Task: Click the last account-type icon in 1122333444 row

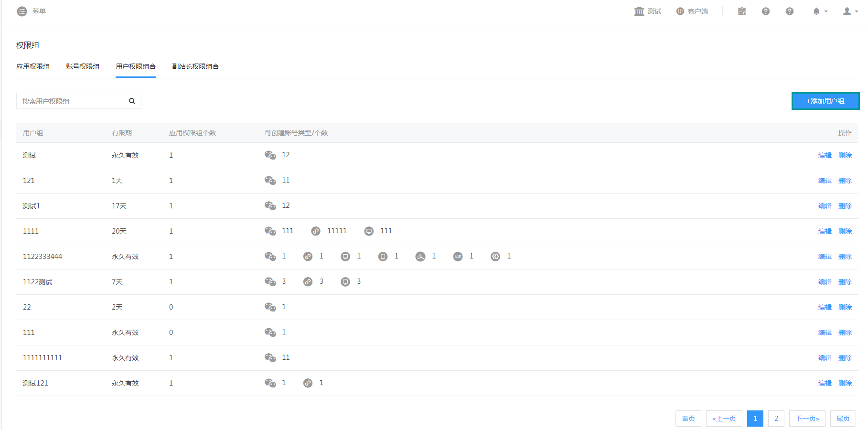Action: (x=495, y=257)
